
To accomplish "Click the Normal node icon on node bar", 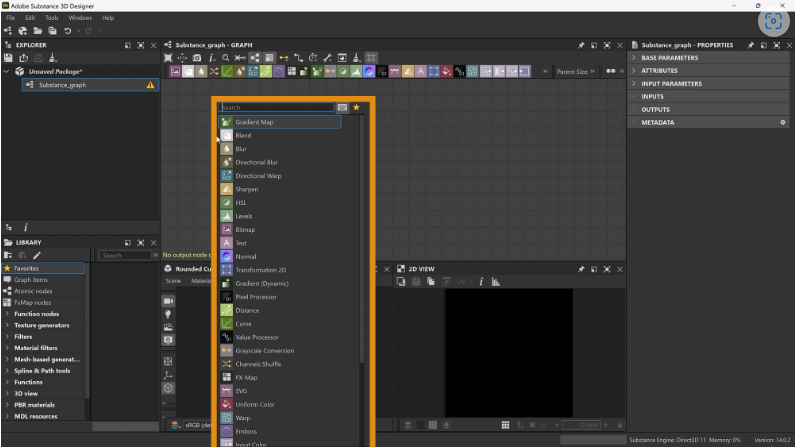I will 369,71.
